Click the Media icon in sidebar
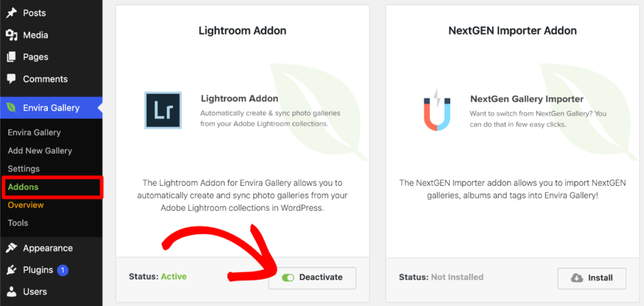This screenshot has height=306, width=644. coord(11,35)
